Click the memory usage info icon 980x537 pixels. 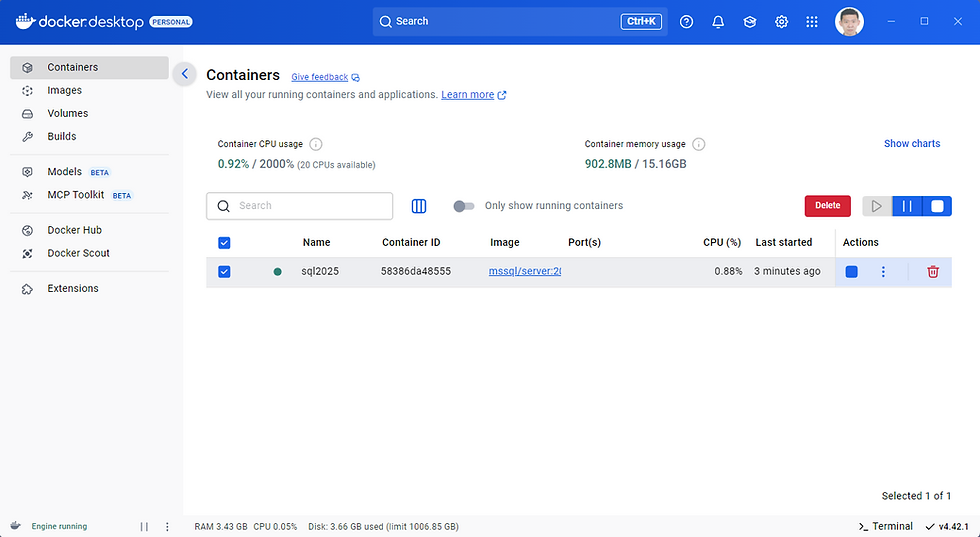point(699,144)
